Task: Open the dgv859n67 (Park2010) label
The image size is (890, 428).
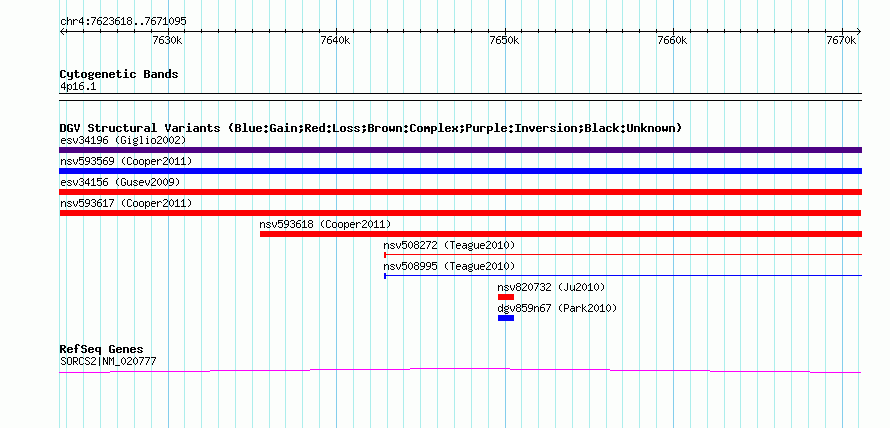Action: click(557, 308)
